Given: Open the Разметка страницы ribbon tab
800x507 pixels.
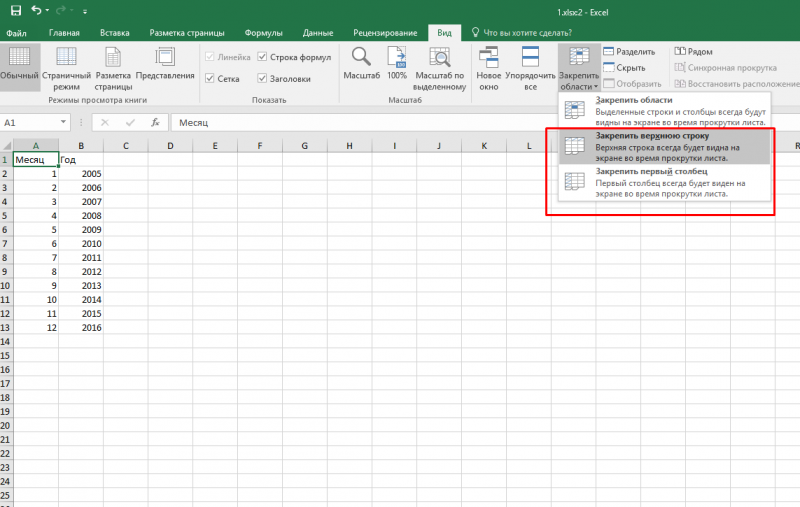Looking at the screenshot, I should [x=187, y=33].
